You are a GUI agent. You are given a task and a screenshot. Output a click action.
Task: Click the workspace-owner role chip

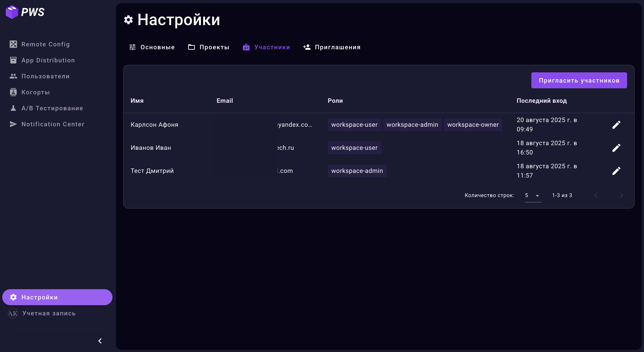point(473,125)
